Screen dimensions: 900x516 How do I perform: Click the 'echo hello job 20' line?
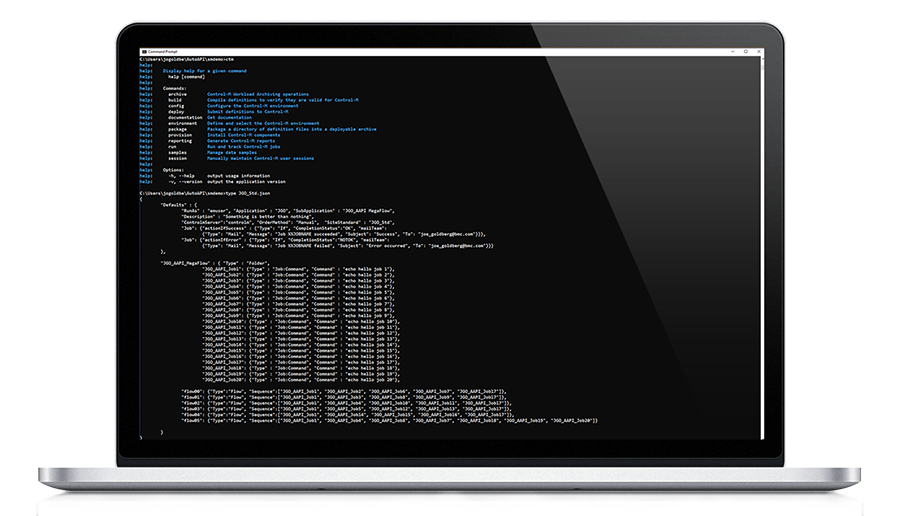coord(301,380)
